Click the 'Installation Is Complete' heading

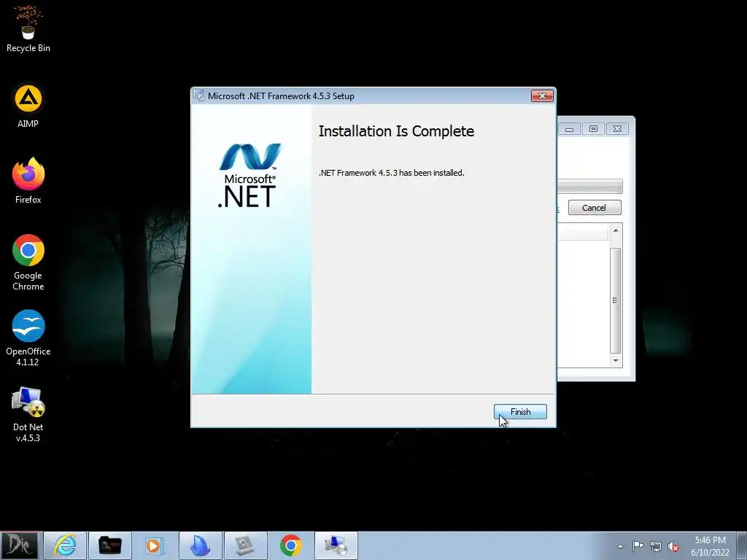point(396,131)
